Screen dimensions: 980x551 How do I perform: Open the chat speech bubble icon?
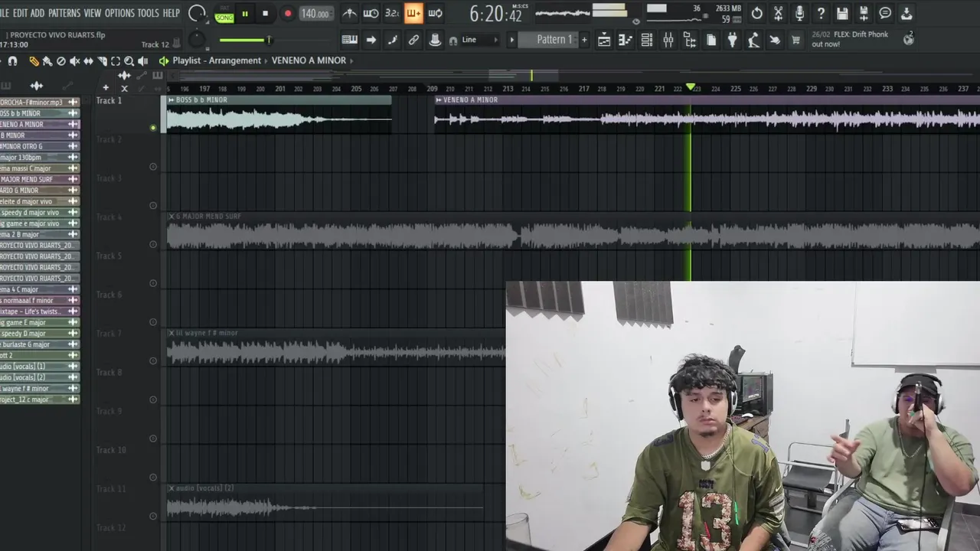[x=885, y=13]
